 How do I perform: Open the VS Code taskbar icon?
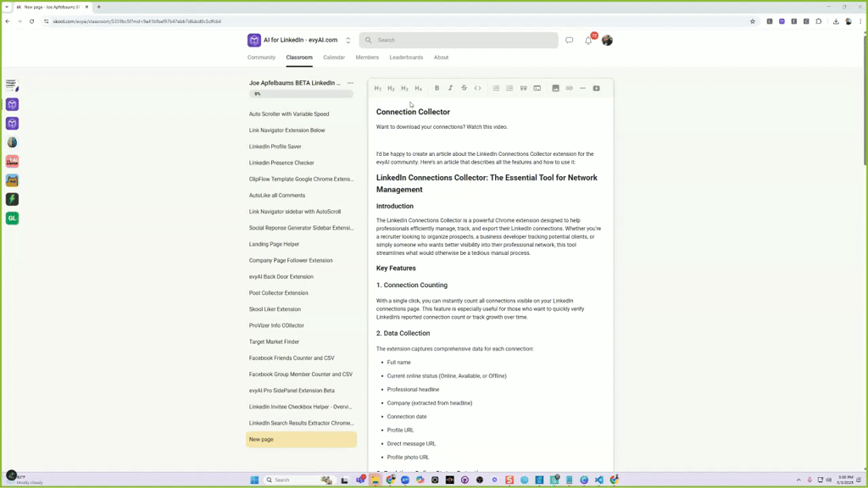[x=599, y=480]
